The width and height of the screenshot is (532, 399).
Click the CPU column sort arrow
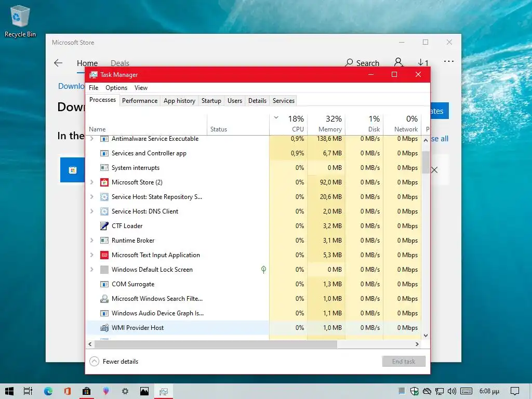pos(276,118)
